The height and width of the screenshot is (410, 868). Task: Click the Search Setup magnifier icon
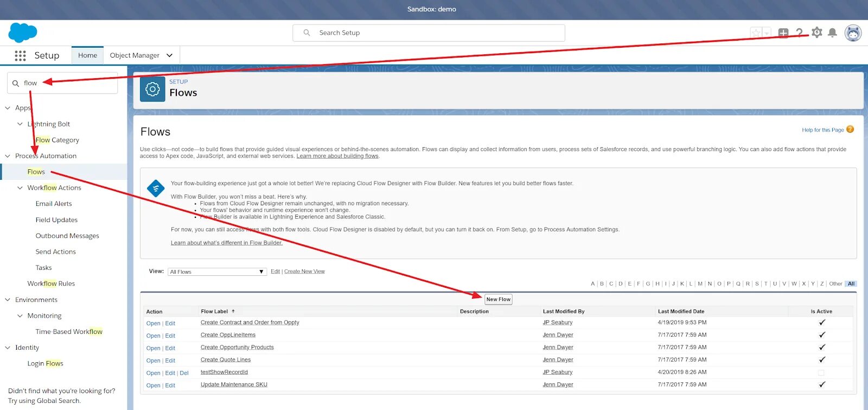[307, 33]
